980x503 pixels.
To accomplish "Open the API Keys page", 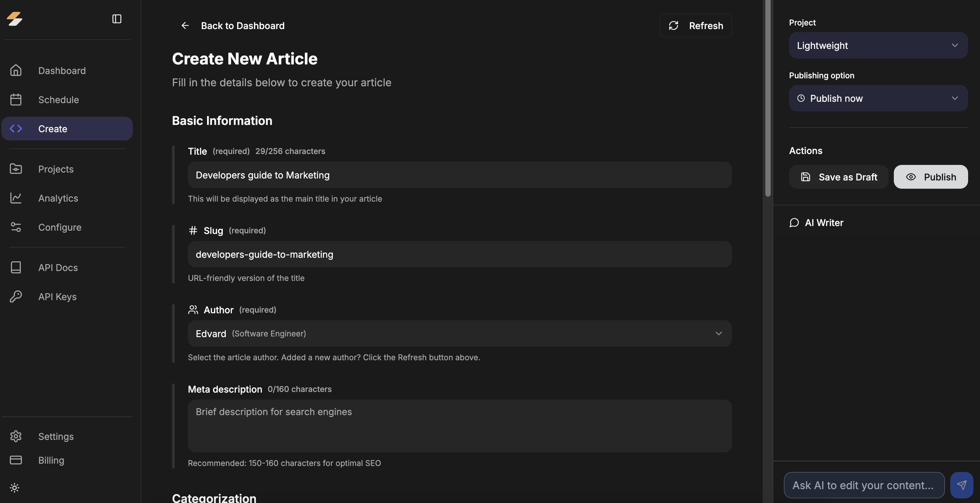I will tap(57, 297).
